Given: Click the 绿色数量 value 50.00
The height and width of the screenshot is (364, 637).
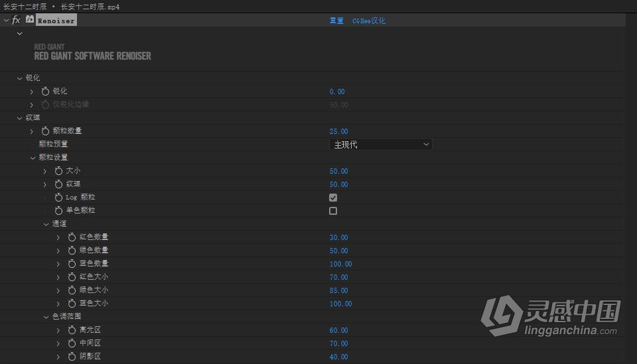Looking at the screenshot, I should 338,251.
